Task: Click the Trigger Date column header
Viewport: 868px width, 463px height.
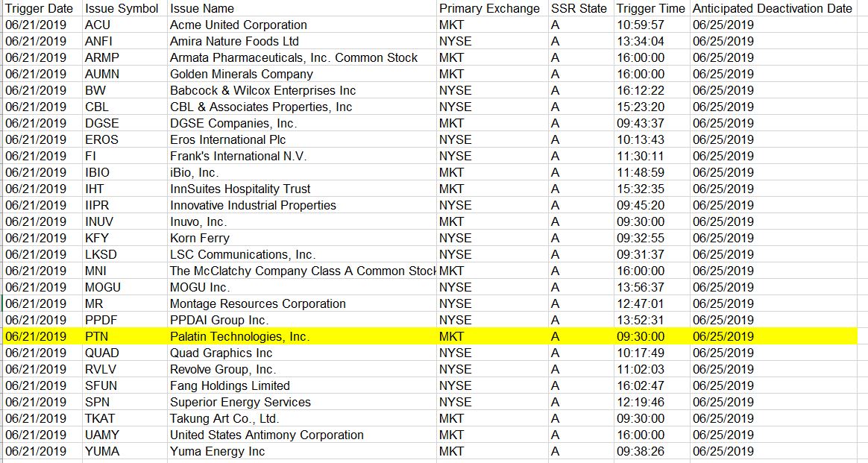Action: [x=40, y=8]
